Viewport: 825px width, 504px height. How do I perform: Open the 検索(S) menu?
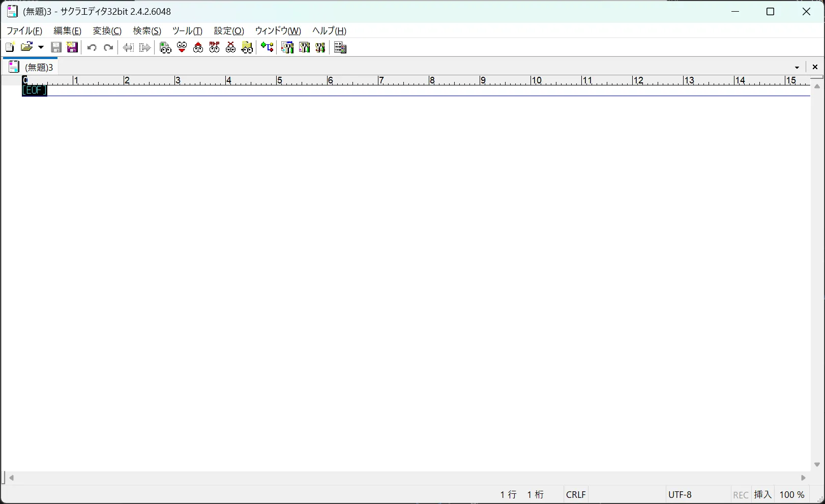(x=147, y=31)
